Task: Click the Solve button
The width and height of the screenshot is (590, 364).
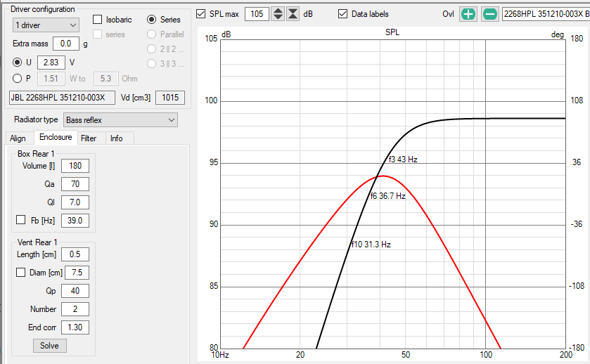Action: click(50, 346)
